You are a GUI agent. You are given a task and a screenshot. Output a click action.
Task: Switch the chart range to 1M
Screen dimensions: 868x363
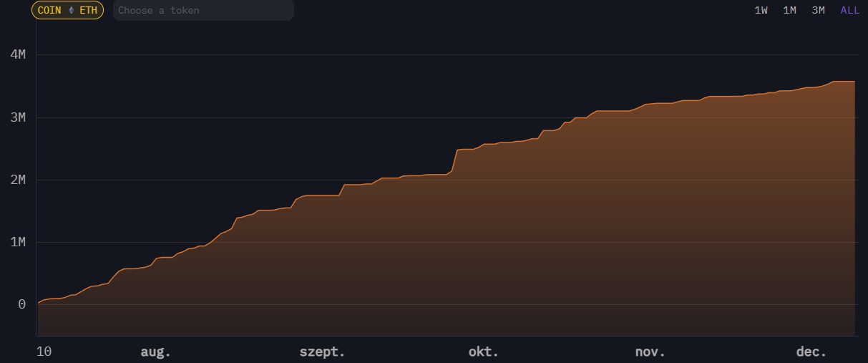coord(790,10)
